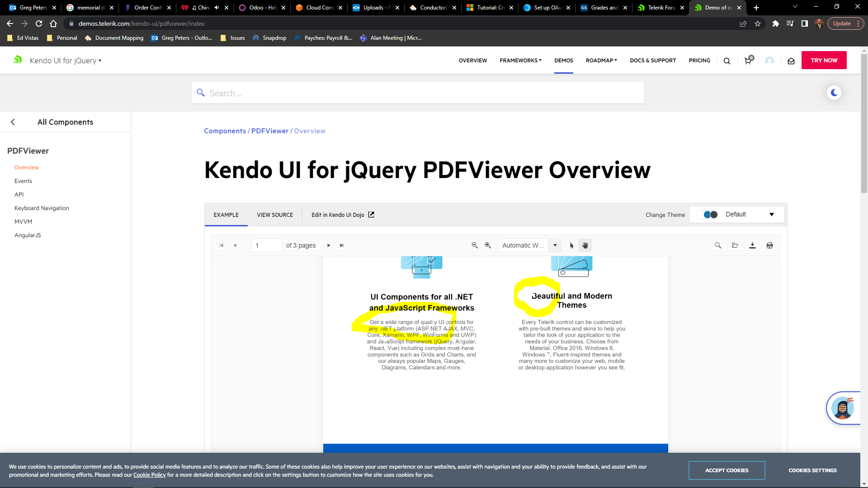Screen dimensions: 868x488
Task: Click the PDF page number field
Action: 267,245
